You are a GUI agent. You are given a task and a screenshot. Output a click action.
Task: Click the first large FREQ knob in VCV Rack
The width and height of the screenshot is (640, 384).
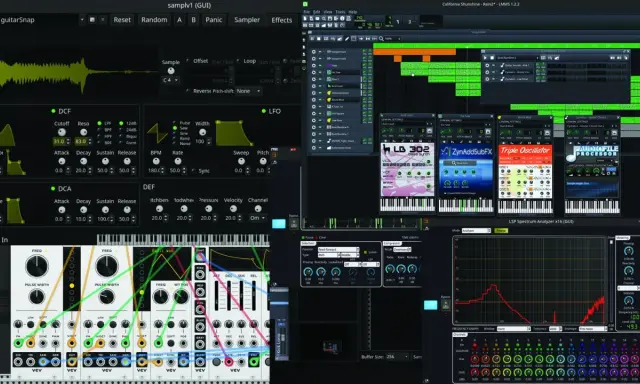click(37, 267)
